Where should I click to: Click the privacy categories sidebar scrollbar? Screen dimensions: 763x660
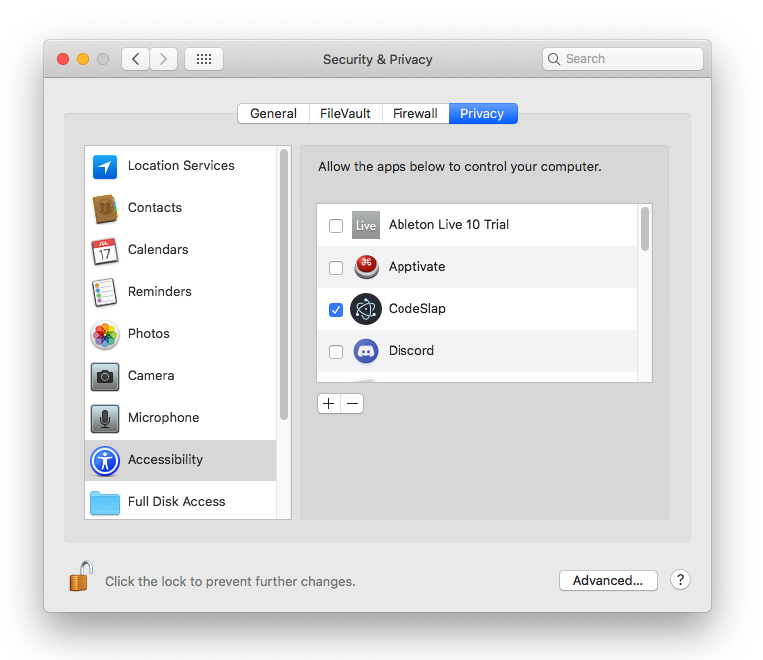click(x=284, y=284)
